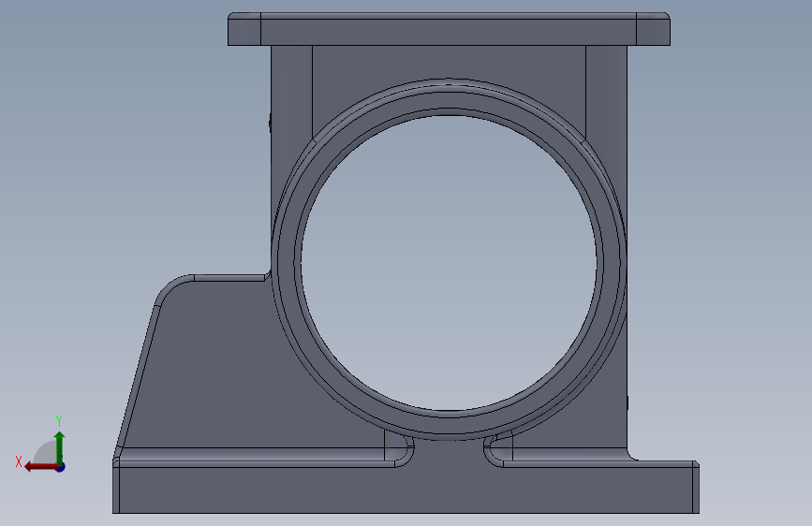Click the blue Z axis ball on triad
Image resolution: width=812 pixels, height=526 pixels.
[61, 467]
